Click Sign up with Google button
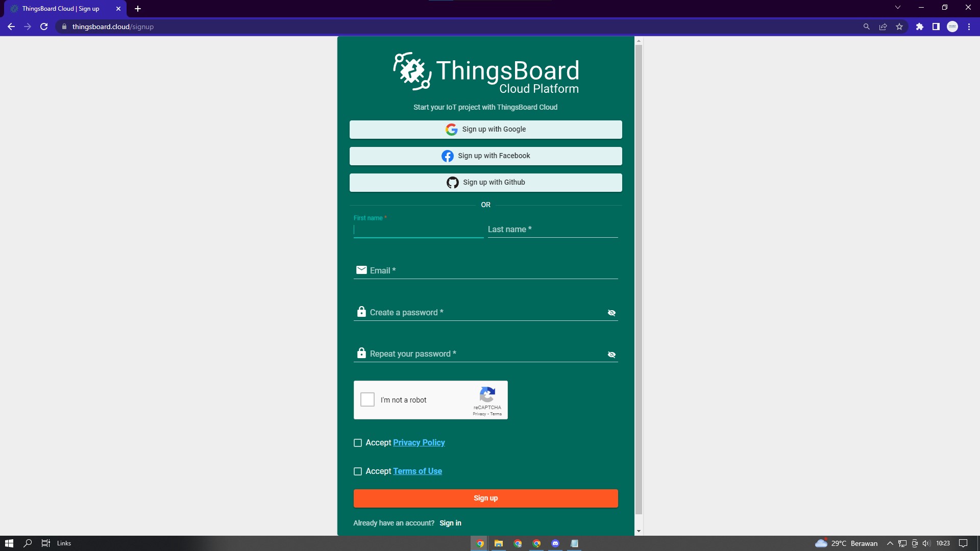Viewport: 980px width, 551px height. [485, 130]
